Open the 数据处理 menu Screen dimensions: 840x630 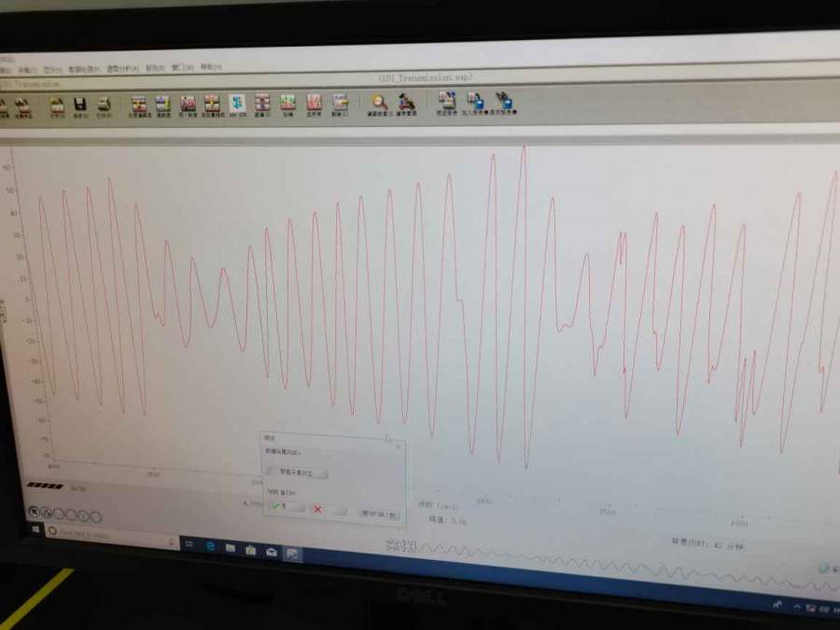(84, 70)
